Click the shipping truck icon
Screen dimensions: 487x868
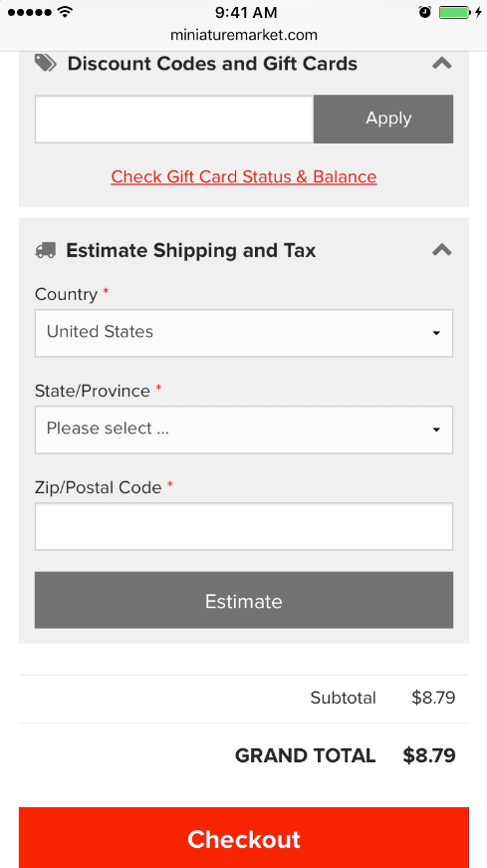point(46,251)
